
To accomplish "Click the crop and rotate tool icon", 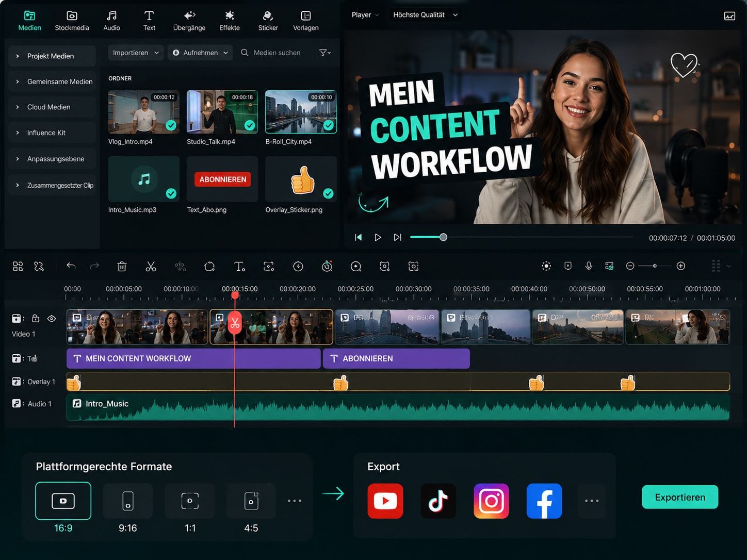I will coord(209,266).
